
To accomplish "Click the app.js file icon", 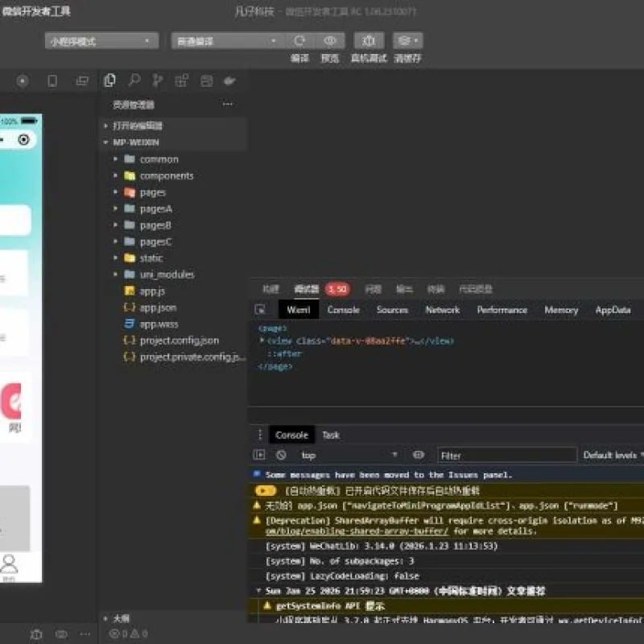I will click(130, 291).
